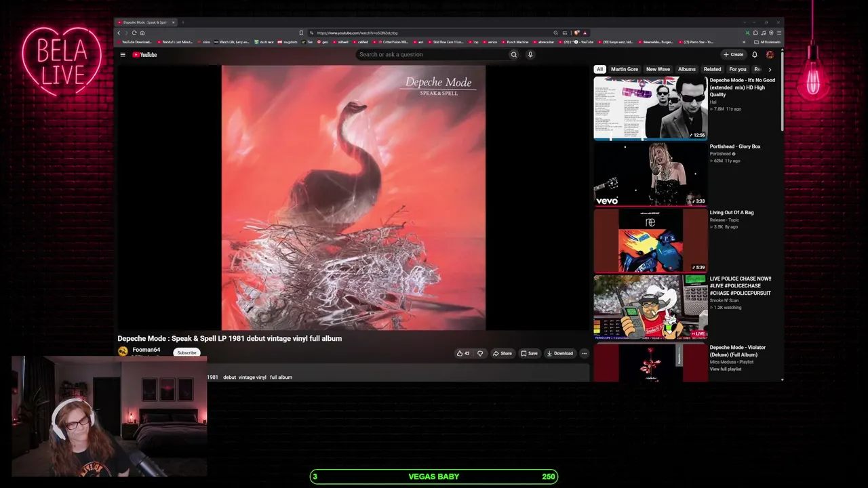This screenshot has width=868, height=488.
Task: Open the Violator album playlist thumbnail
Action: [x=650, y=363]
